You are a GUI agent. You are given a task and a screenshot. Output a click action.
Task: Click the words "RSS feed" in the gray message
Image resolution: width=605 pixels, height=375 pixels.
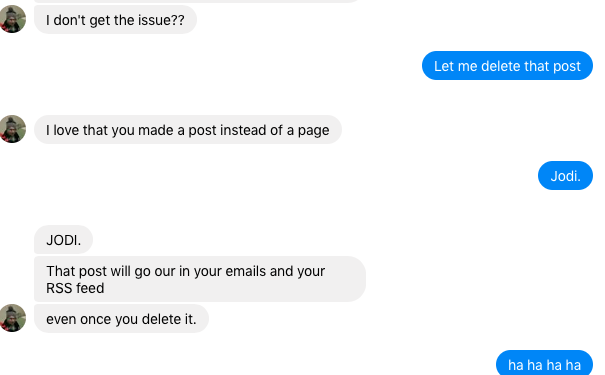pyautogui.click(x=75, y=288)
